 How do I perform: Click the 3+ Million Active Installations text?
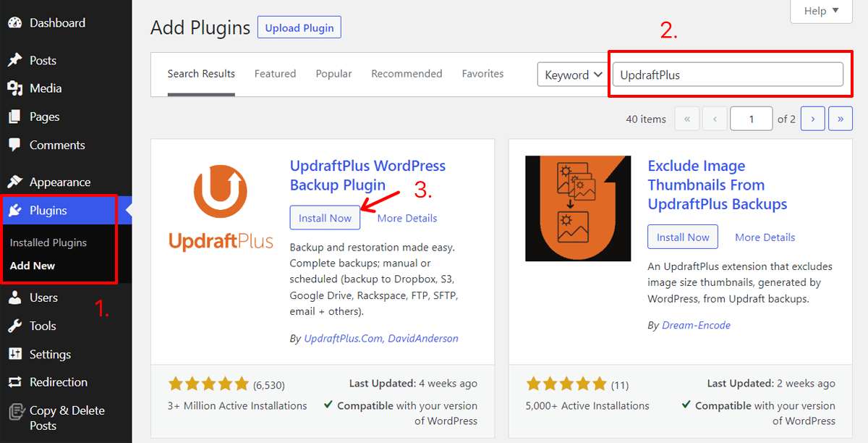237,406
